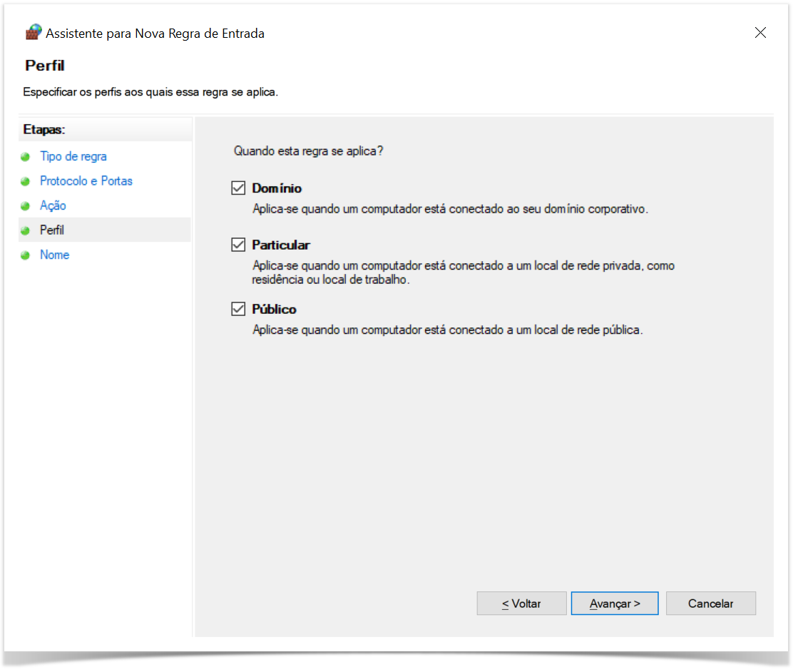
Task: Close the Nova Regra de Entrada wizard window
Action: pyautogui.click(x=760, y=33)
